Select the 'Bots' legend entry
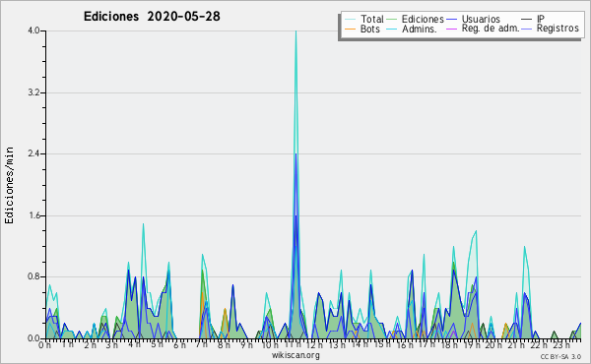591x364 pixels. [369, 29]
